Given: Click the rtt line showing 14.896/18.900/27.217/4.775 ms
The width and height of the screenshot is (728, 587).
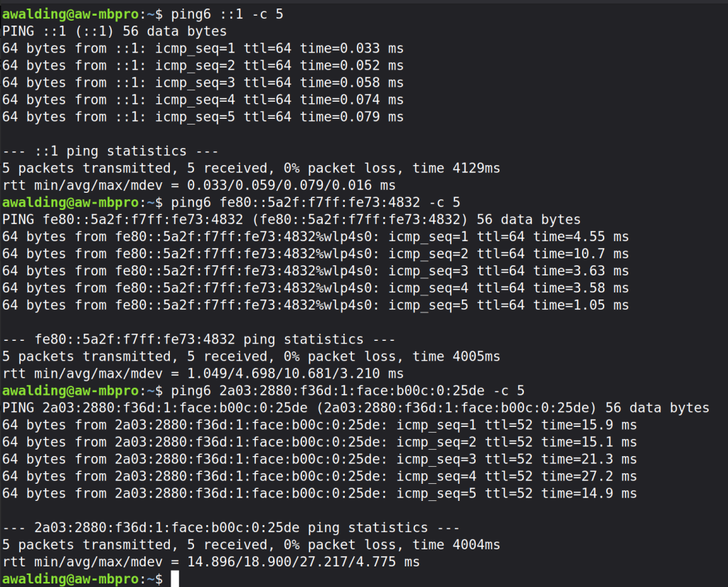Looking at the screenshot, I should pos(210,562).
